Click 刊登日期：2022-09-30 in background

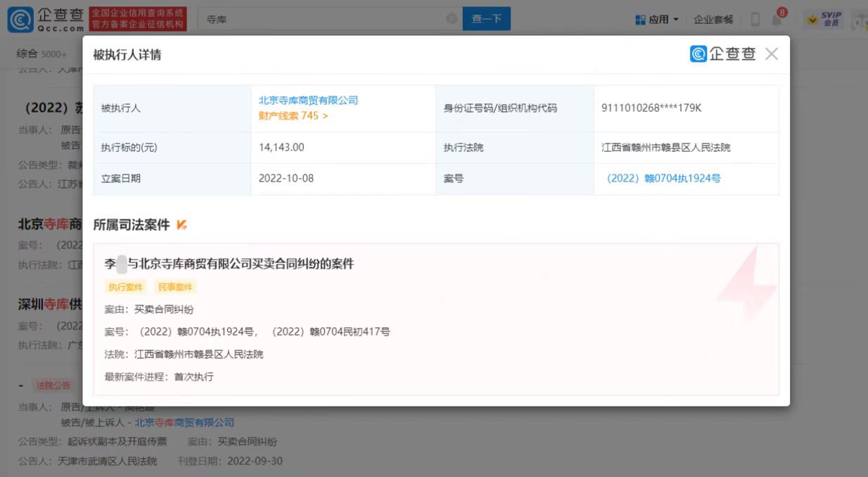[x=229, y=462]
